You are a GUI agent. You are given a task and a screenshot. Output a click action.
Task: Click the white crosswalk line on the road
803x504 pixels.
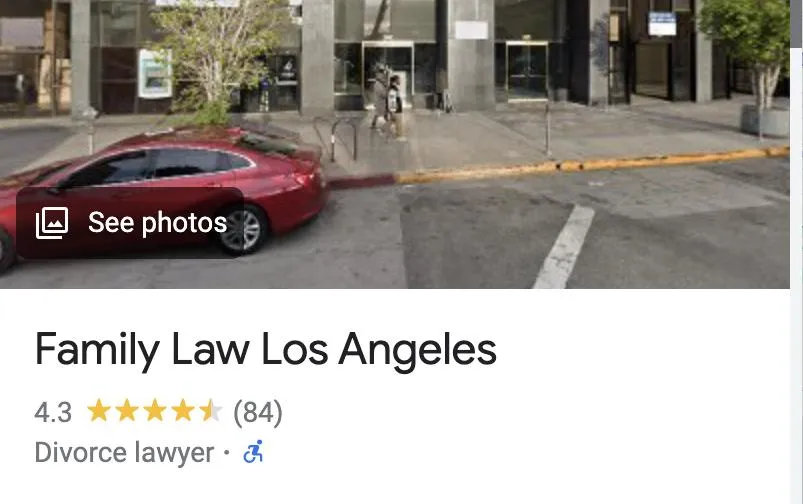point(565,247)
